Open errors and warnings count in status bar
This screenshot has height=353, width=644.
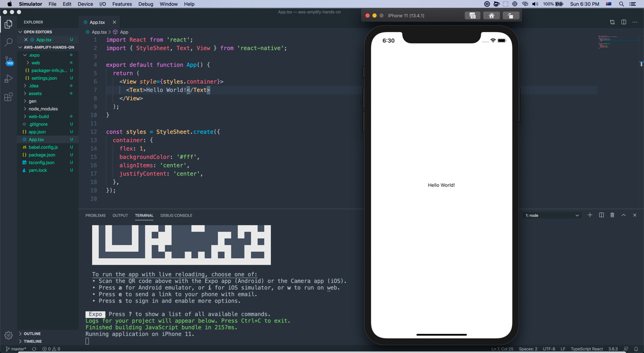51,349
